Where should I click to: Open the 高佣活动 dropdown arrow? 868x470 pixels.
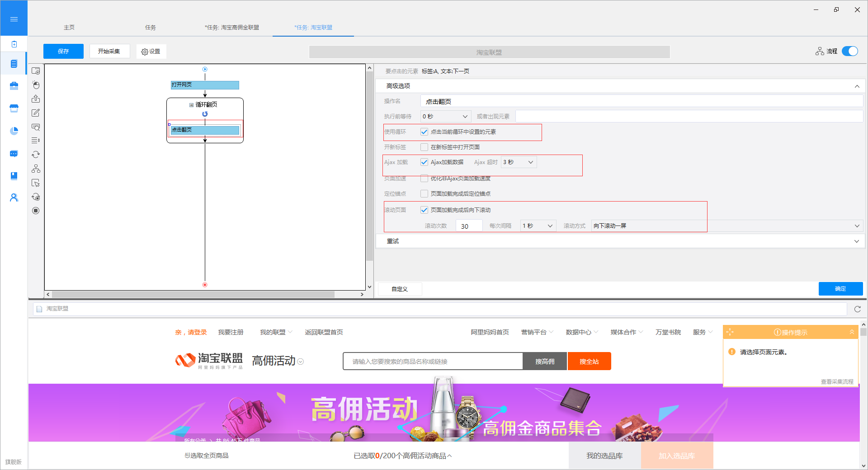tap(301, 362)
